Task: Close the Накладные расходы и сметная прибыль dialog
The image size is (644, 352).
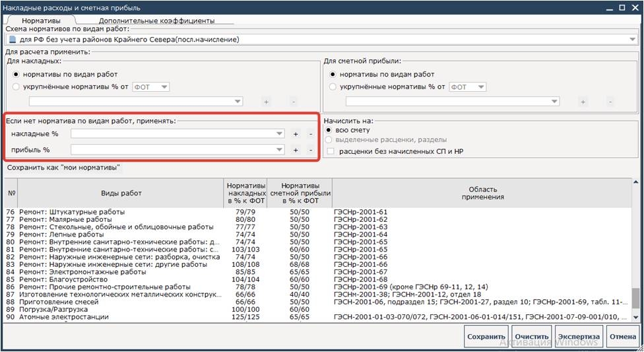Action: click(635, 7)
